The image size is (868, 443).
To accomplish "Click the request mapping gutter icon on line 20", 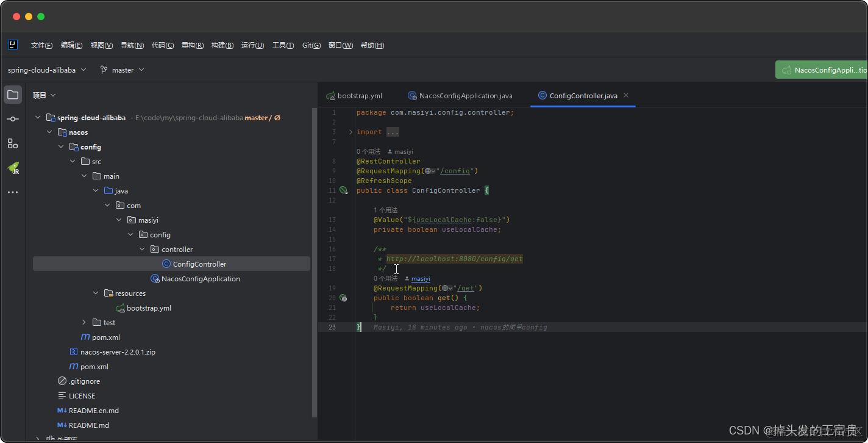I will [x=343, y=298].
